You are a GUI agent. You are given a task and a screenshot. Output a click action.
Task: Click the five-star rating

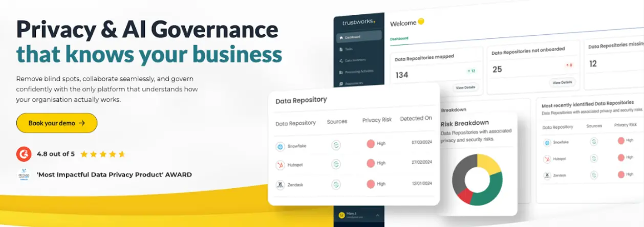tap(102, 154)
